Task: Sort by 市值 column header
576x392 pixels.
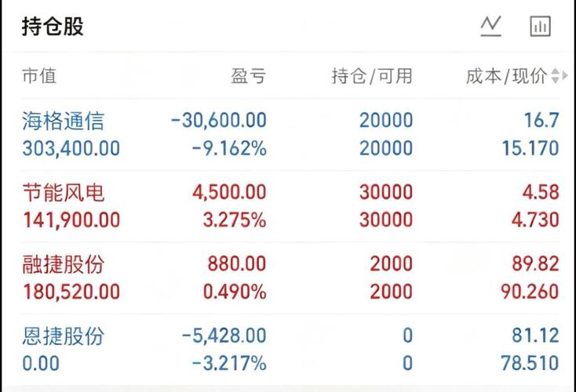Action: coord(39,76)
